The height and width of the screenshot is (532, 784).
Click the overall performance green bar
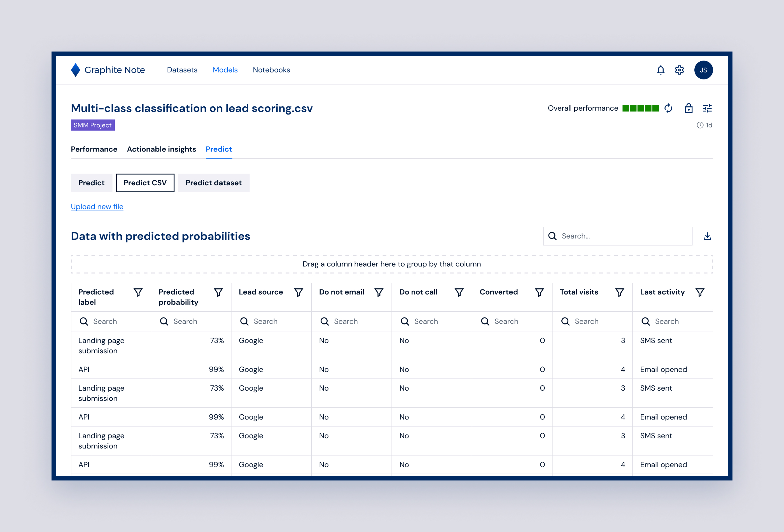(640, 108)
